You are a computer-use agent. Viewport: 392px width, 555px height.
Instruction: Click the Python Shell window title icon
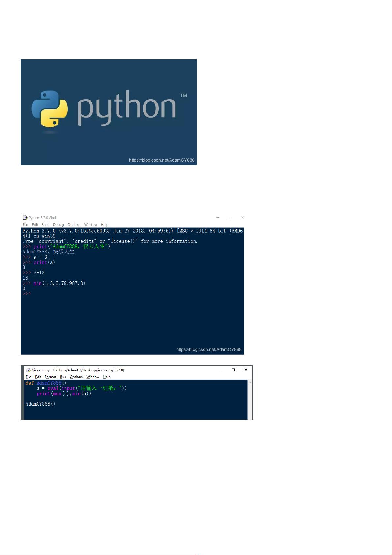25,218
